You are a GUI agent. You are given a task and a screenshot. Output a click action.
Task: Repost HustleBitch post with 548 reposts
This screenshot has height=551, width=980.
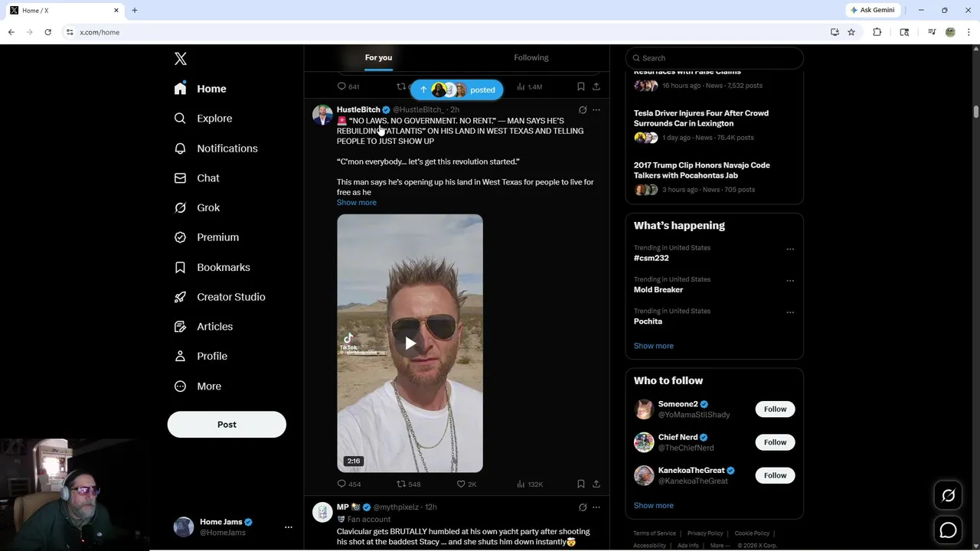click(409, 484)
